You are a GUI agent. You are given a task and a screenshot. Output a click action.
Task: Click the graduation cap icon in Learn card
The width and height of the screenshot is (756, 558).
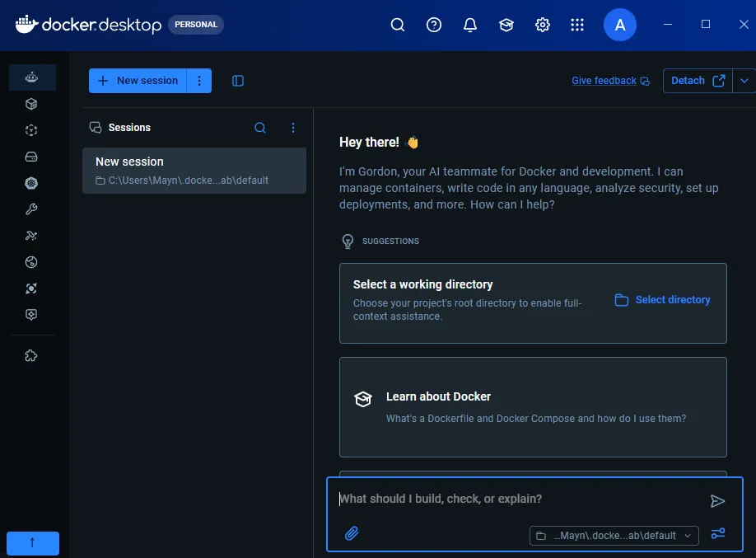tap(363, 399)
